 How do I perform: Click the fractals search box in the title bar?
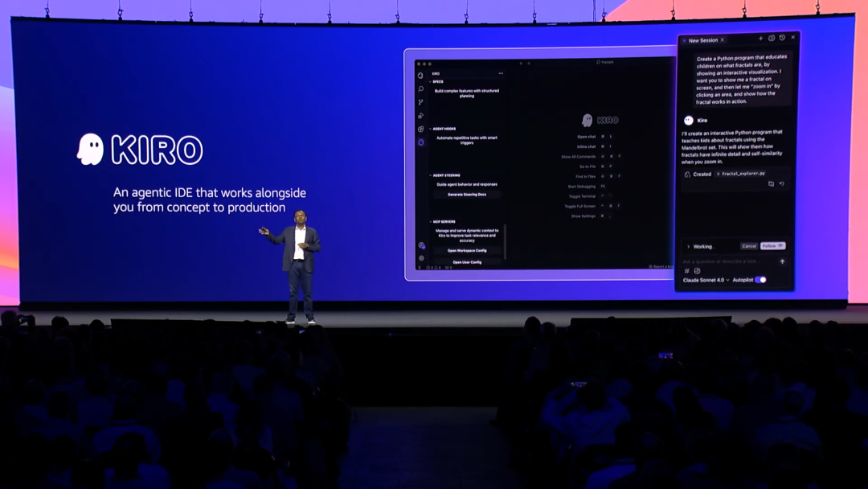pyautogui.click(x=604, y=62)
